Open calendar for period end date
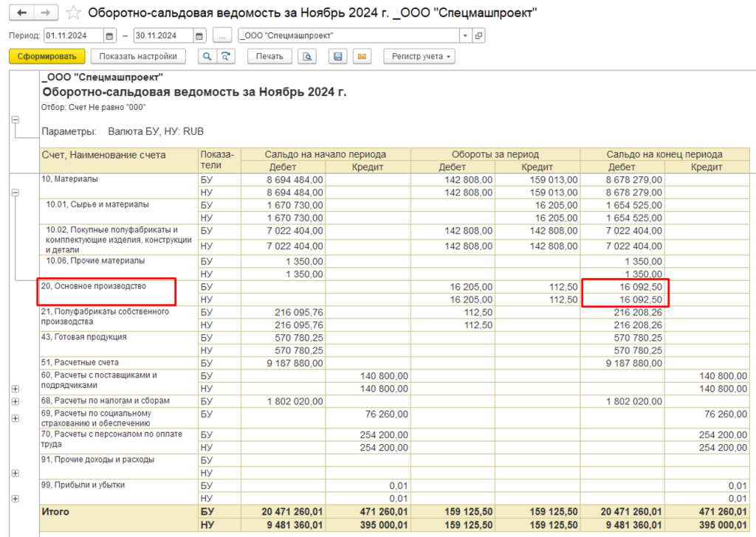The image size is (756, 537). click(199, 35)
